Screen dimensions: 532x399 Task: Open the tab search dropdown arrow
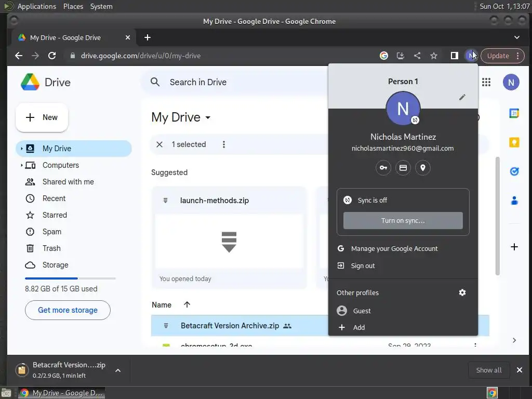517,37
